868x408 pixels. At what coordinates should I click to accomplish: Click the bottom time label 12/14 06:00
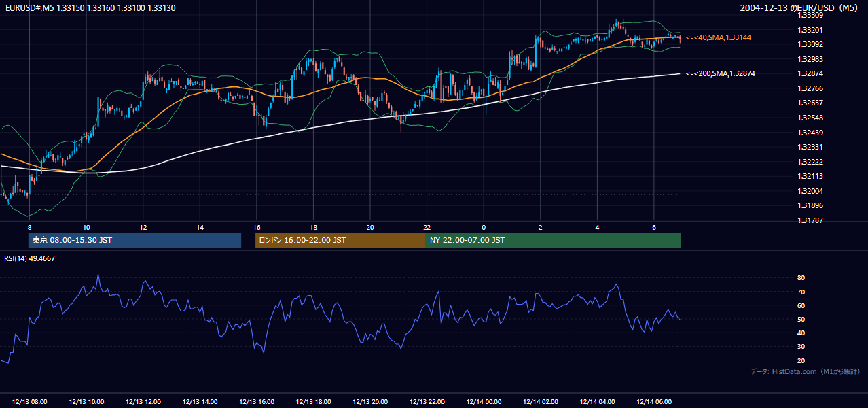(654, 402)
